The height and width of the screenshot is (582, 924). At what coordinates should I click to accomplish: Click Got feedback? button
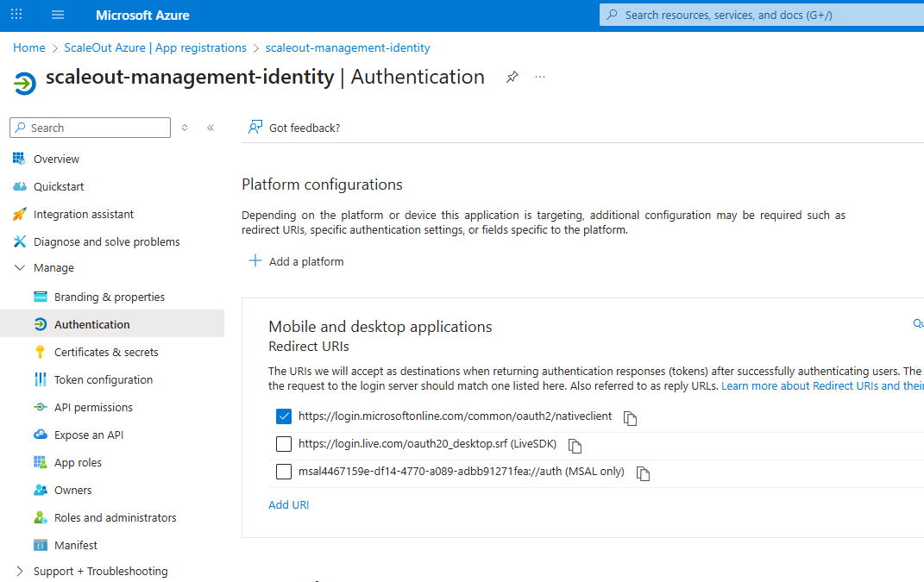[295, 128]
